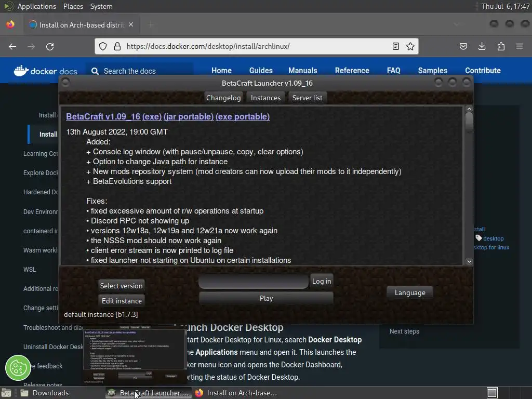Open the System menu
The image size is (532, 399).
[101, 6]
